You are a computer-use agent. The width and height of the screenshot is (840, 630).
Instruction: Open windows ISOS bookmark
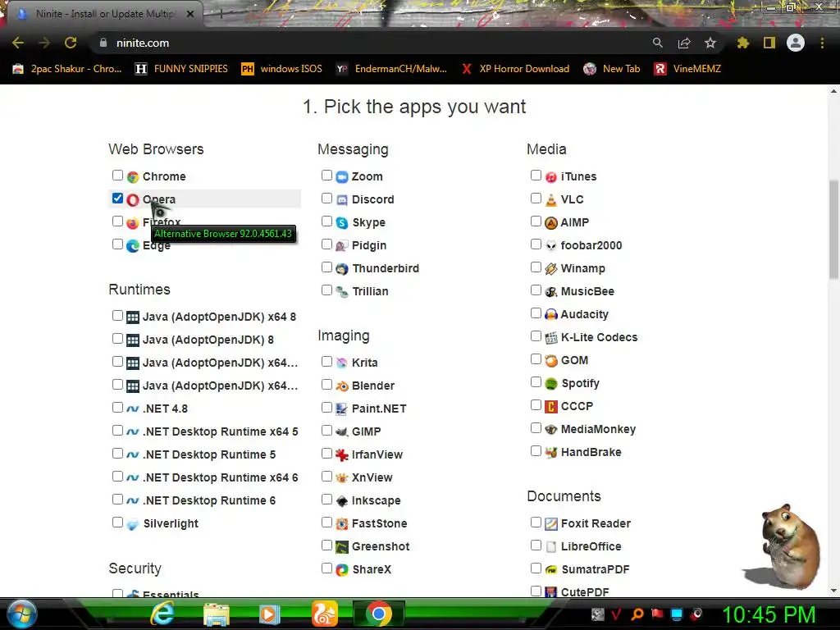pyautogui.click(x=282, y=69)
